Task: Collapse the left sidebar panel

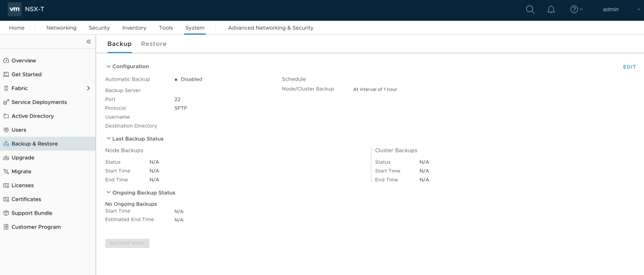Action: 88,42
